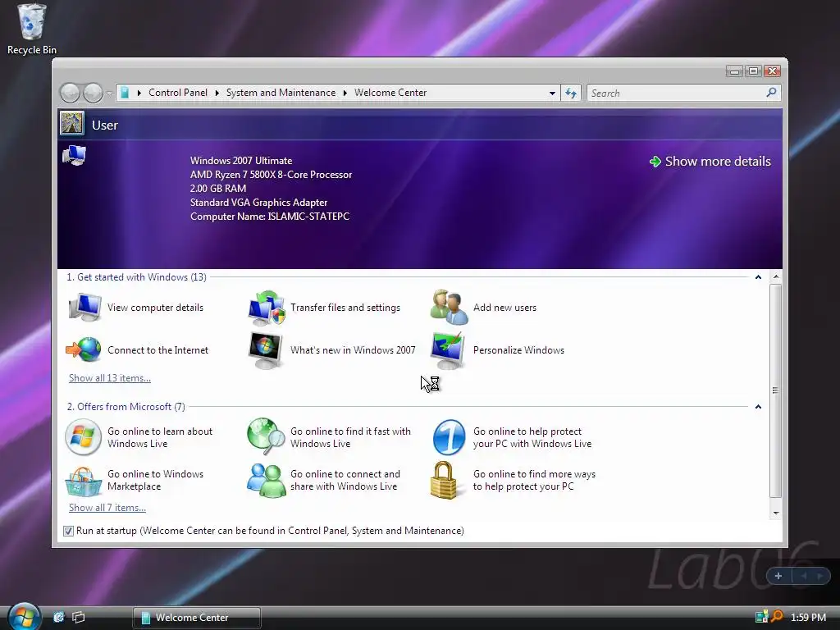The height and width of the screenshot is (630, 840).
Task: Click the Welcome Center taskbar button
Action: pyautogui.click(x=197, y=618)
